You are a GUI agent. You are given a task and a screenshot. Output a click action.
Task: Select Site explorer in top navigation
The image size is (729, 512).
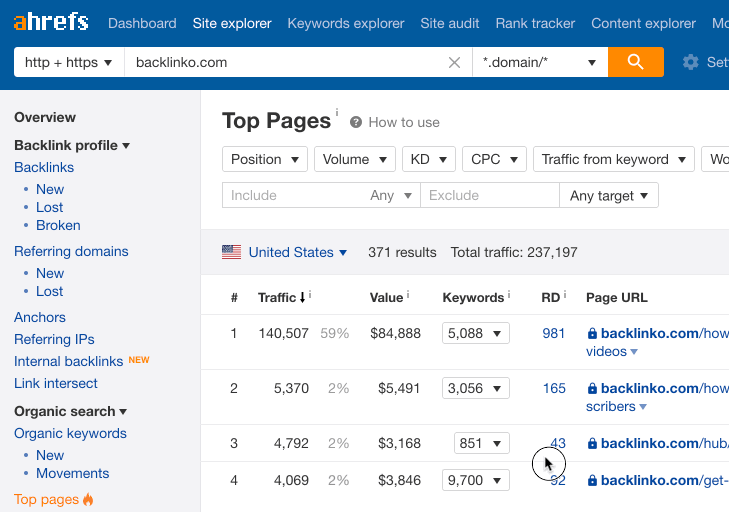232,23
